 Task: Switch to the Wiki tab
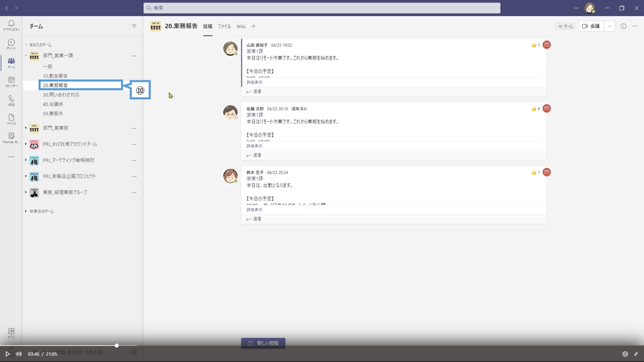click(241, 26)
